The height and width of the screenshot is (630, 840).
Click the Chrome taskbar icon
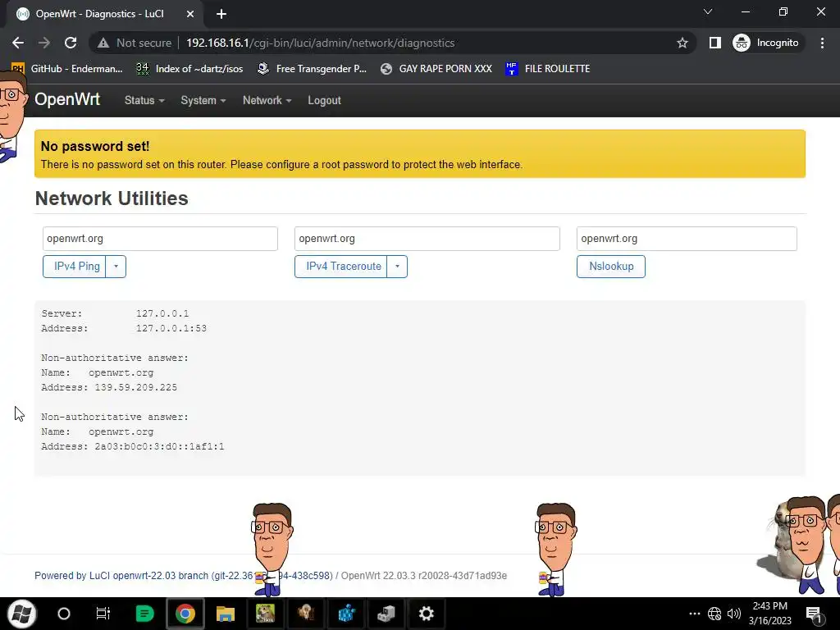(185, 614)
